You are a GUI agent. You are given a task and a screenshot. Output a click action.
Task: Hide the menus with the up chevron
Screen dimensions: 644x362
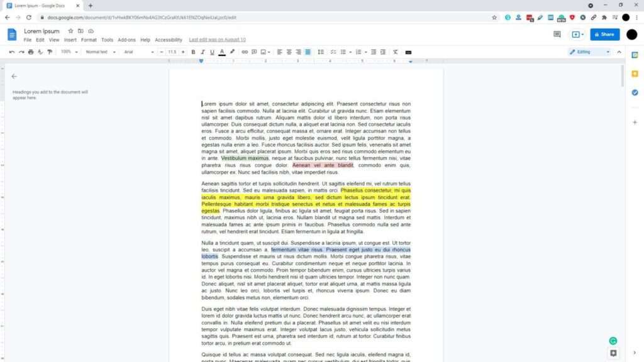619,52
